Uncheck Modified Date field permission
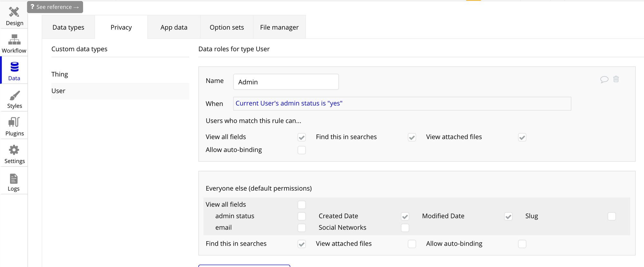The height and width of the screenshot is (267, 644). (x=508, y=216)
